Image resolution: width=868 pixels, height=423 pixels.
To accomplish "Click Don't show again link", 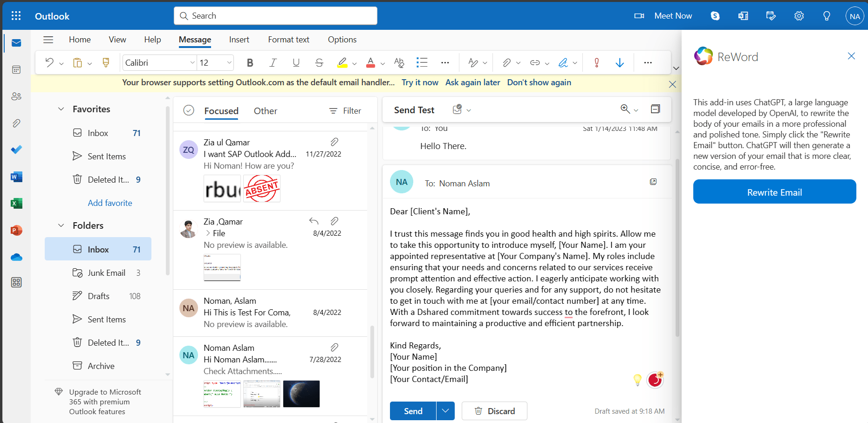I will [539, 82].
